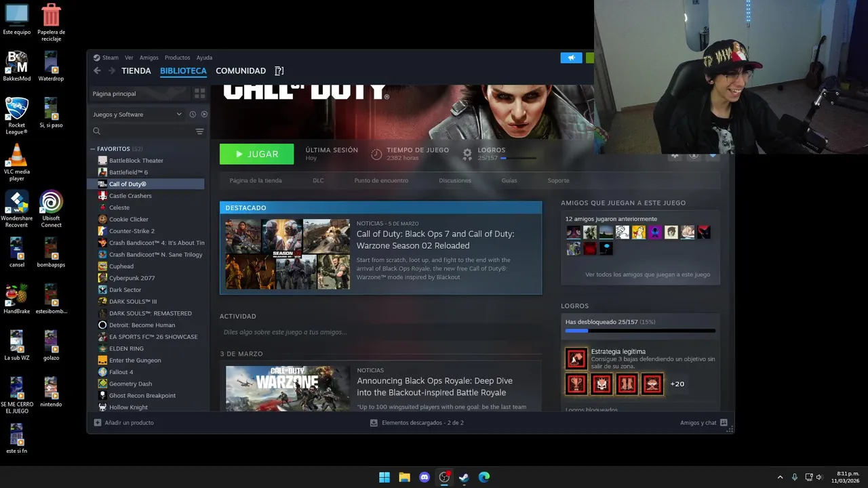Image resolution: width=868 pixels, height=488 pixels.
Task: Open the blue announcements megaphone button
Action: 571,58
